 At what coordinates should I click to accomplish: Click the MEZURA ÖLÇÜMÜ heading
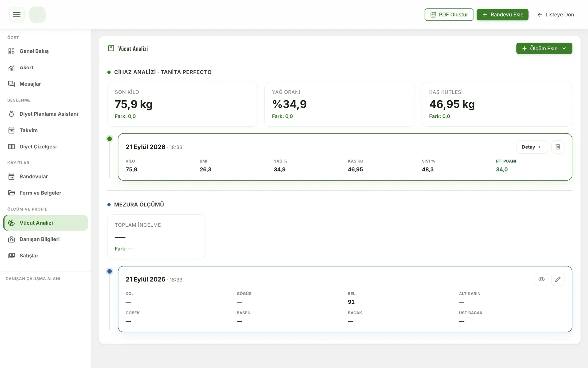point(139,205)
